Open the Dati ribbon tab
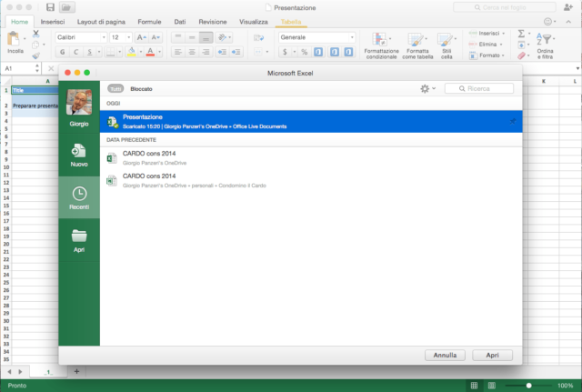 pos(180,22)
